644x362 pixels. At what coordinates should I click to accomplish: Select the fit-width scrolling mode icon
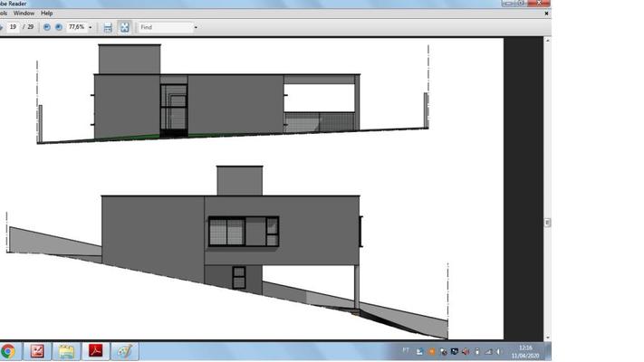coord(108,27)
